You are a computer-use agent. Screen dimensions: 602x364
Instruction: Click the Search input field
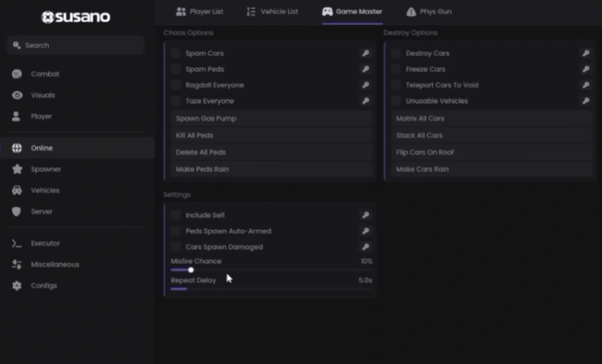point(76,45)
